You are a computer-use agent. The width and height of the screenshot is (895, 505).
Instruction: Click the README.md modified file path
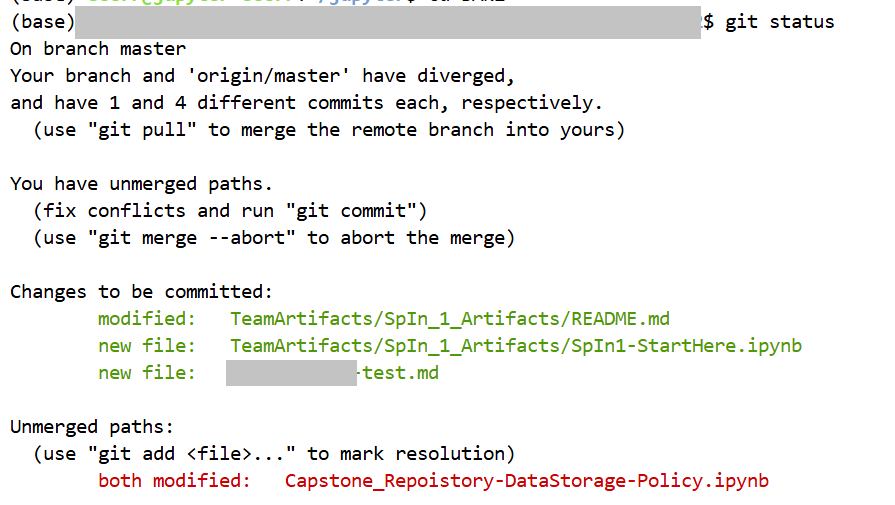[x=450, y=319]
